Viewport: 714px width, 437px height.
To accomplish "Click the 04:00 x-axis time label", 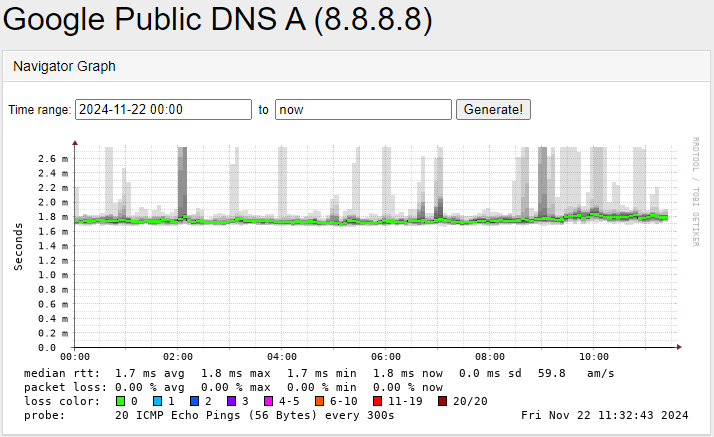I will click(x=282, y=357).
